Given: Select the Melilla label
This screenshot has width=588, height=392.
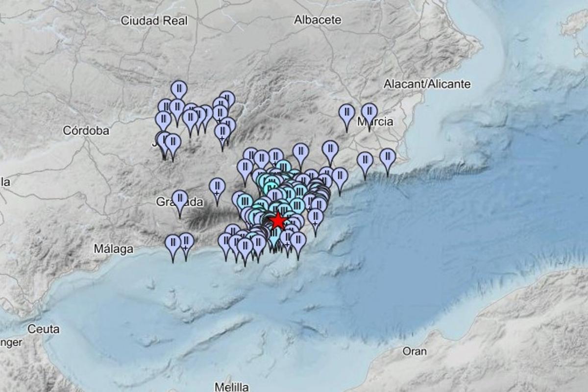Looking at the screenshot, I should (232, 387).
